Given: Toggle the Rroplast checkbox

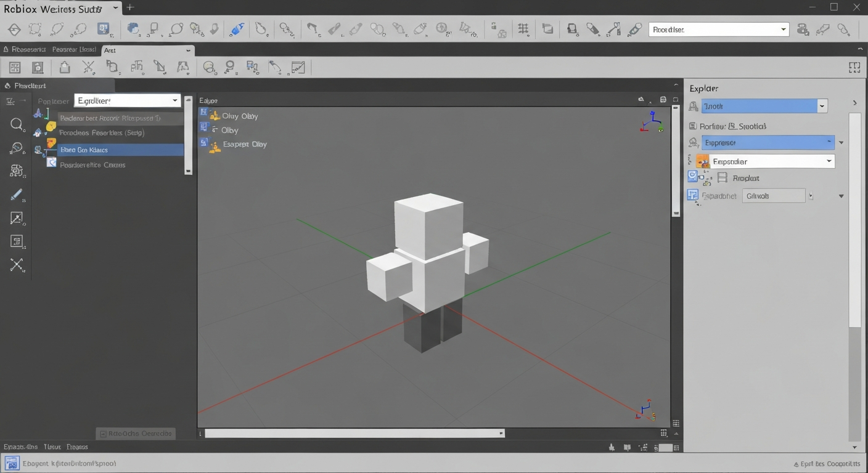Looking at the screenshot, I should (x=723, y=178).
